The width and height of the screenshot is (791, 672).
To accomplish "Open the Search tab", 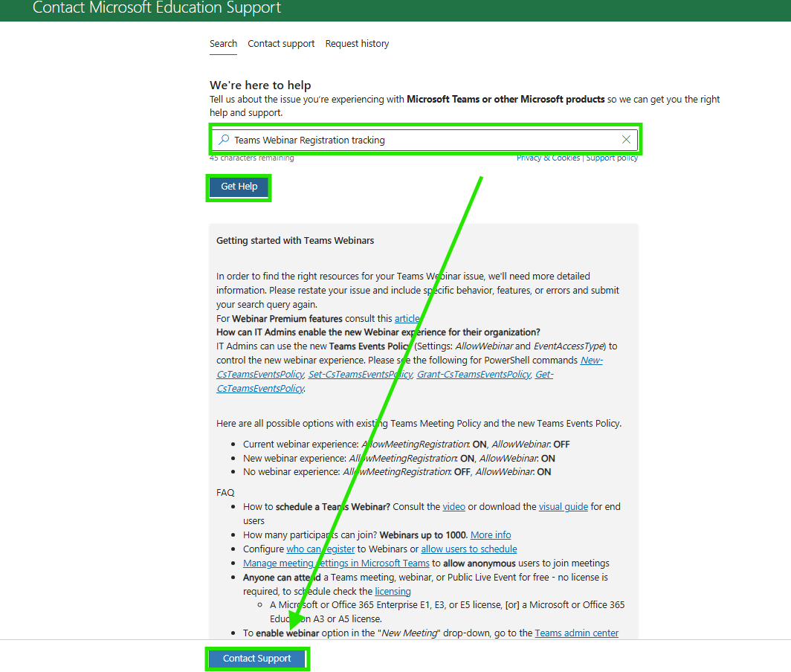I will click(x=223, y=44).
